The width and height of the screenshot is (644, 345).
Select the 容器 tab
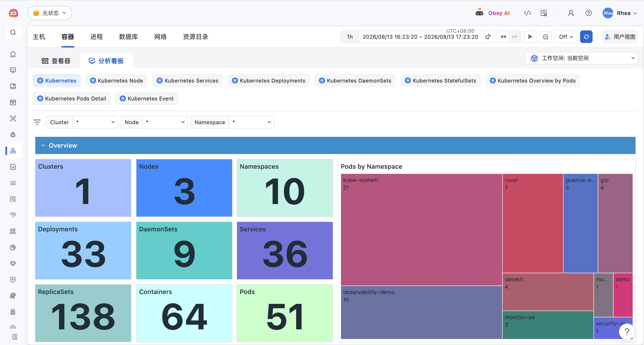click(68, 37)
